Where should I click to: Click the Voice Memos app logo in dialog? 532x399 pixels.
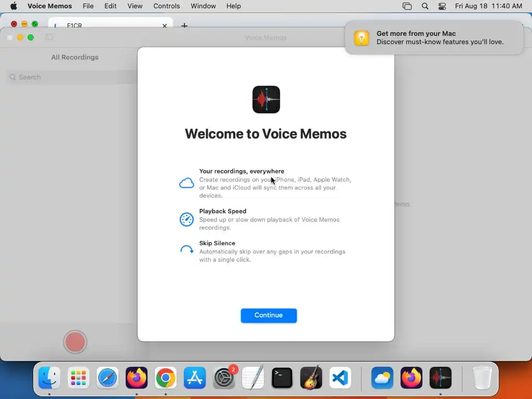tap(267, 99)
